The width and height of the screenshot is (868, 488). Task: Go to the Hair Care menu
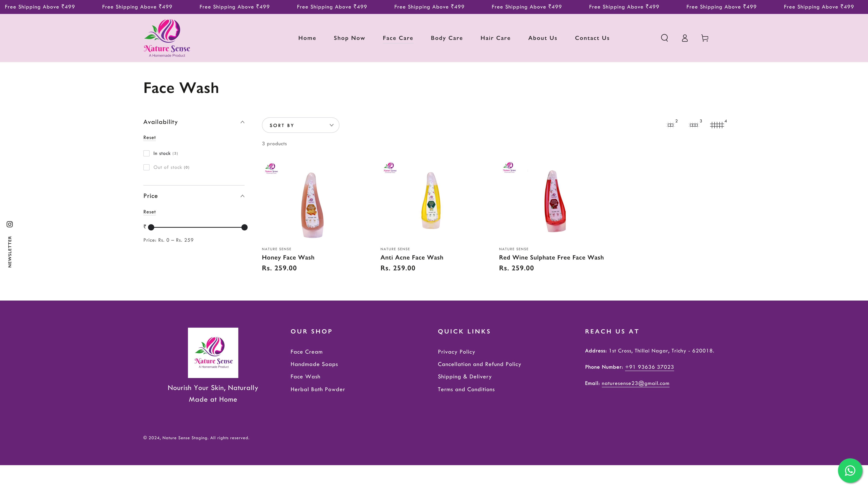coord(495,38)
